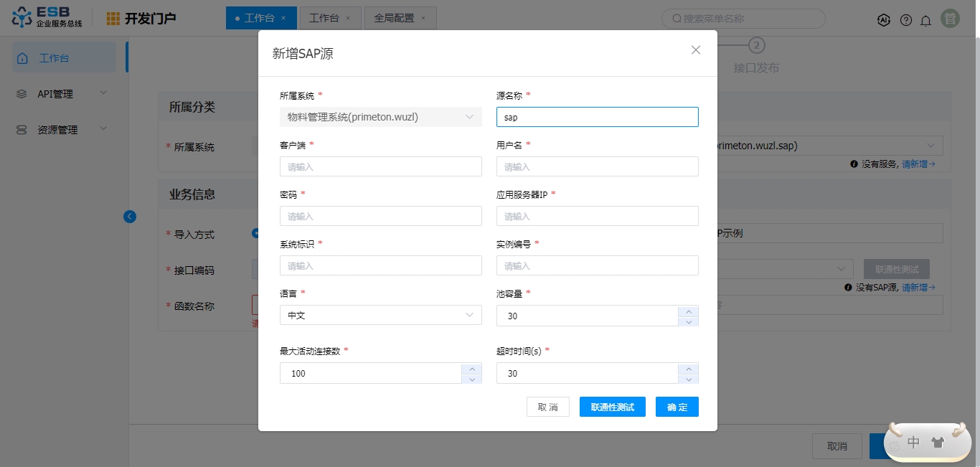Click the AI assistant icon in header
This screenshot has height=467, width=980.
[x=884, y=20]
